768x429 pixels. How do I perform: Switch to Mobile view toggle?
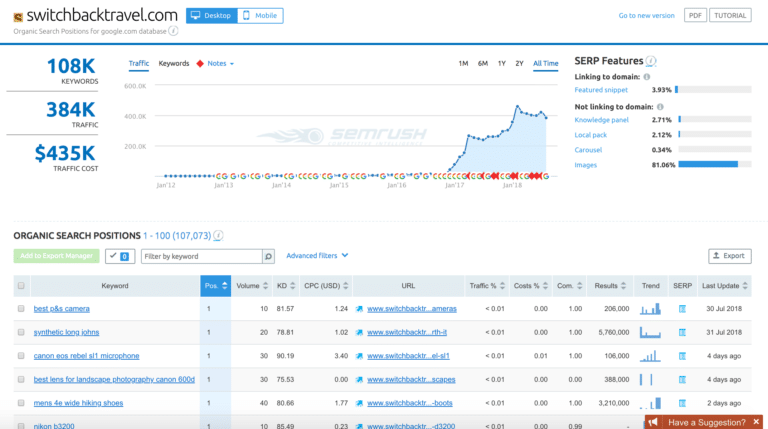coord(260,16)
